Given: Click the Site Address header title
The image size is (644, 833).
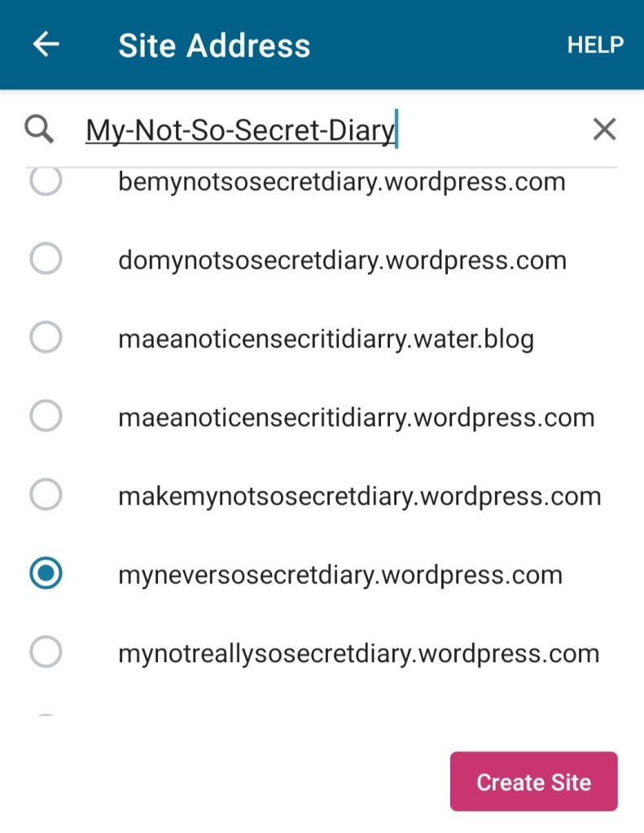Looking at the screenshot, I should coord(214,45).
